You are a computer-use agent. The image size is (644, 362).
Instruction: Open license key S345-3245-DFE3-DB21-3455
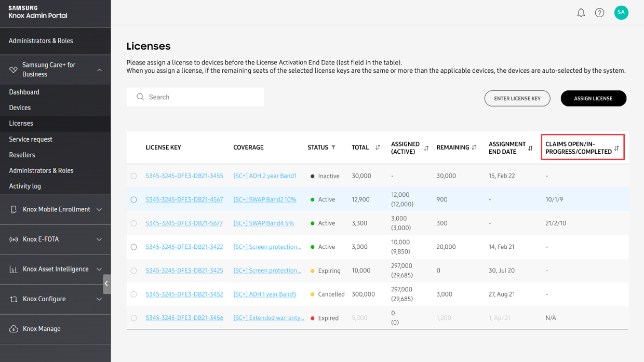(184, 176)
